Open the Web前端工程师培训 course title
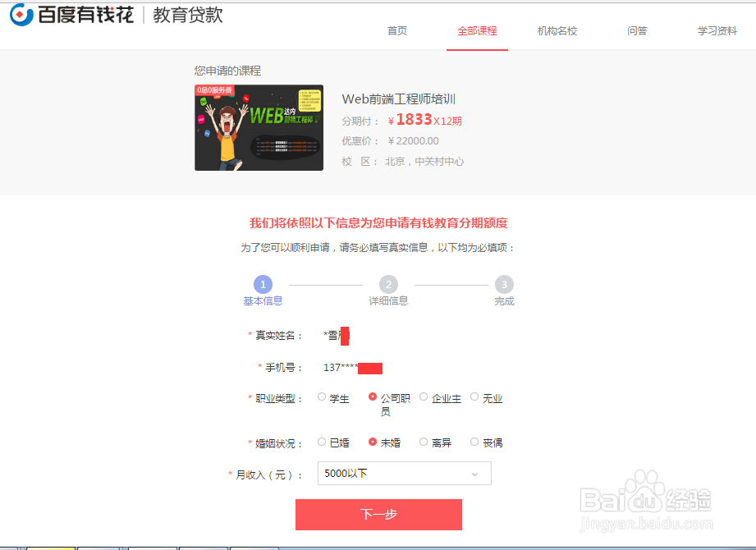This screenshot has width=756, height=550. click(399, 99)
